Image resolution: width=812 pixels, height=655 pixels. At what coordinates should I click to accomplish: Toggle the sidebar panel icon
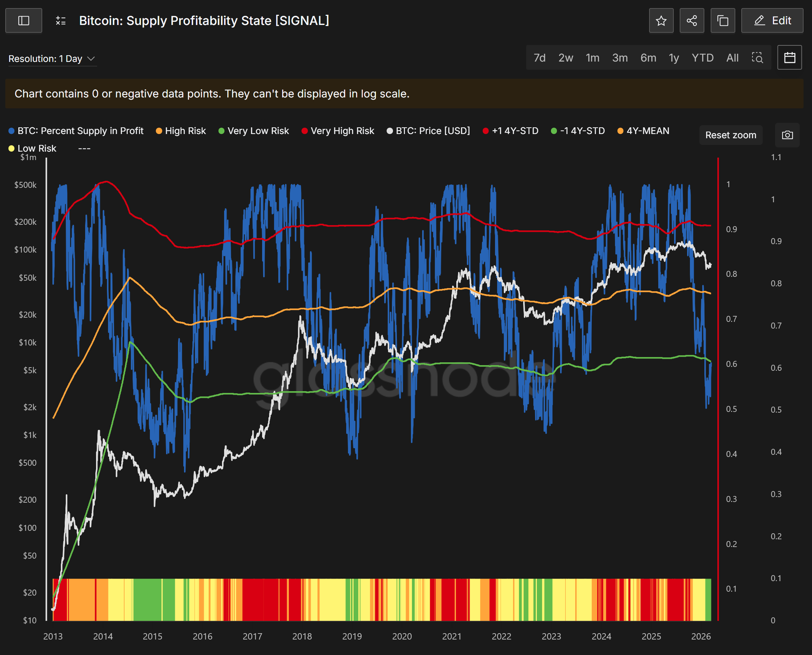tap(23, 20)
